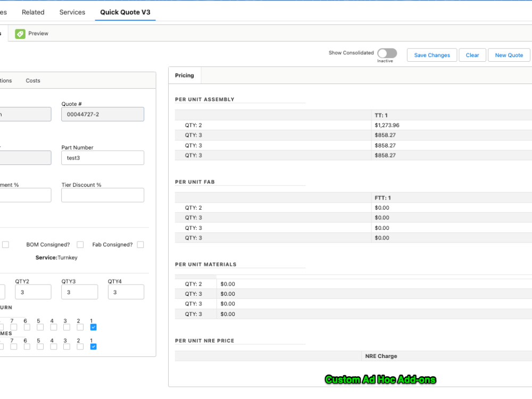Check the Fab Consigned checkbox

140,244
